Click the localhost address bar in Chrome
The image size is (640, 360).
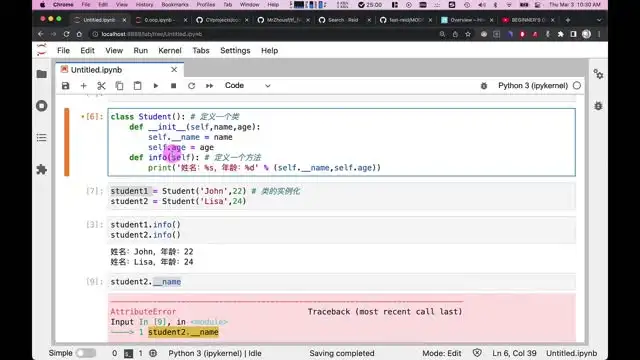pos(261,34)
